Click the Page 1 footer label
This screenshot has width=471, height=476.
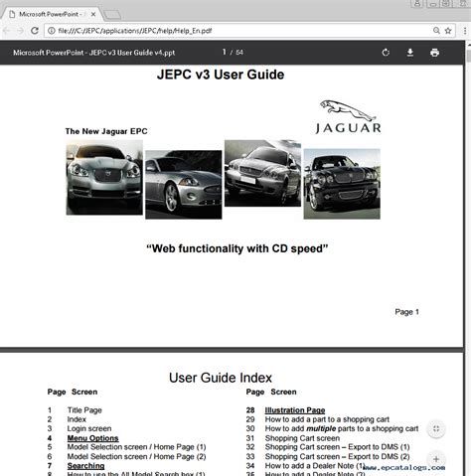point(406,312)
